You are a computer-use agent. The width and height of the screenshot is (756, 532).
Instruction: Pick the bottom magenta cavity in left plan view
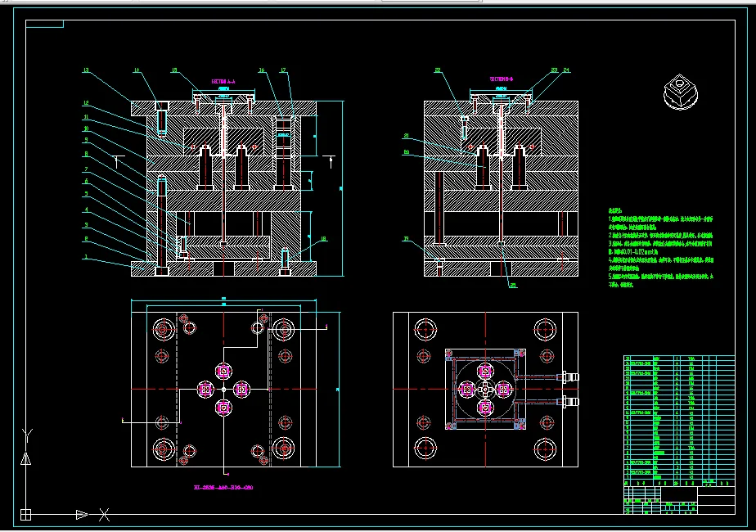click(x=223, y=408)
